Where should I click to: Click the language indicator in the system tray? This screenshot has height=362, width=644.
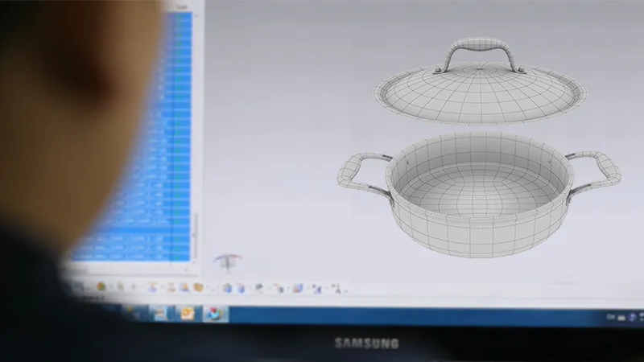(611, 317)
